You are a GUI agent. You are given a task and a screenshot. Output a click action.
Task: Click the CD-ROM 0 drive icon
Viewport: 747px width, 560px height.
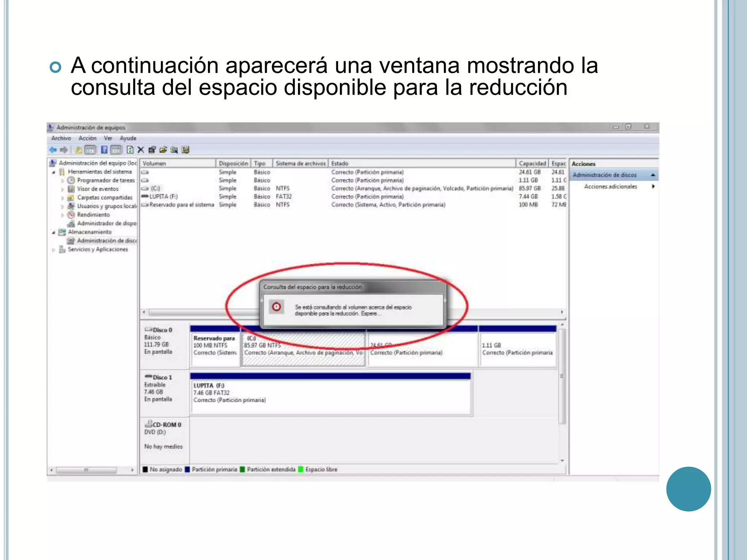tap(148, 424)
